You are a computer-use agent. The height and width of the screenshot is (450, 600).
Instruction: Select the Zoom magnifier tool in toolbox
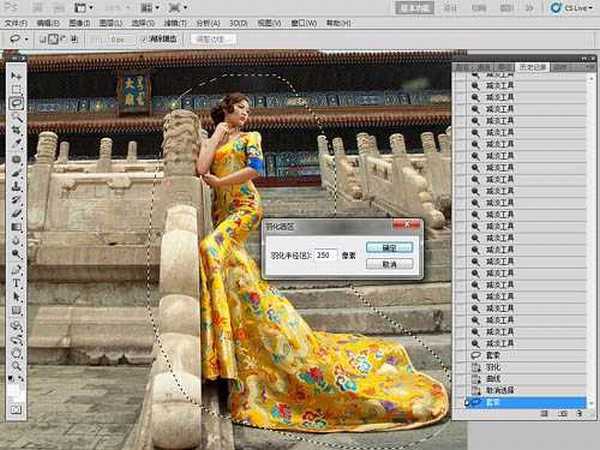pos(16,367)
